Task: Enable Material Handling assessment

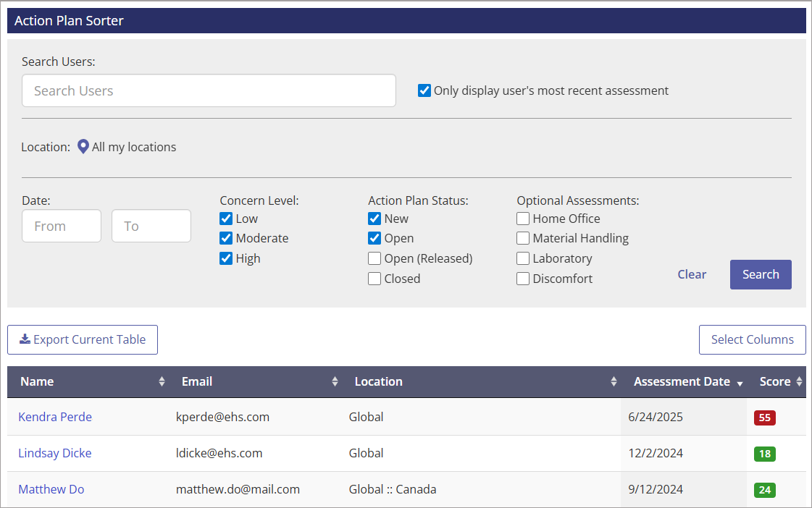Action: 523,238
